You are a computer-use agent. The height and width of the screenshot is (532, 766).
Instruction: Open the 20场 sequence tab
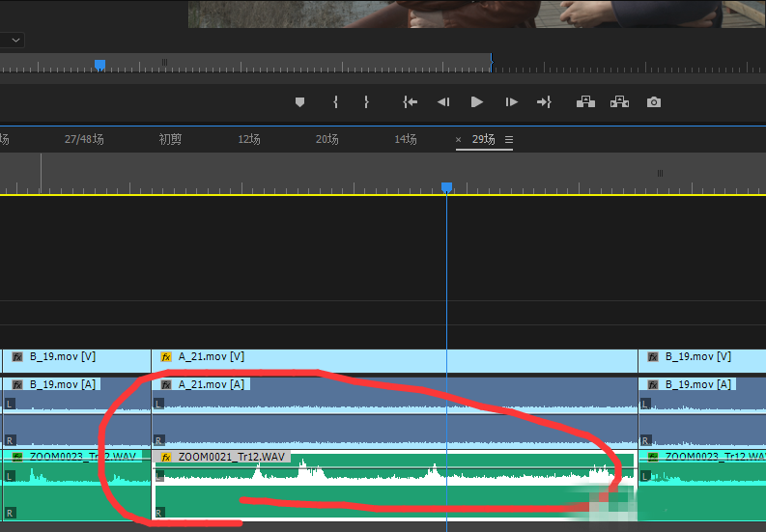point(326,139)
